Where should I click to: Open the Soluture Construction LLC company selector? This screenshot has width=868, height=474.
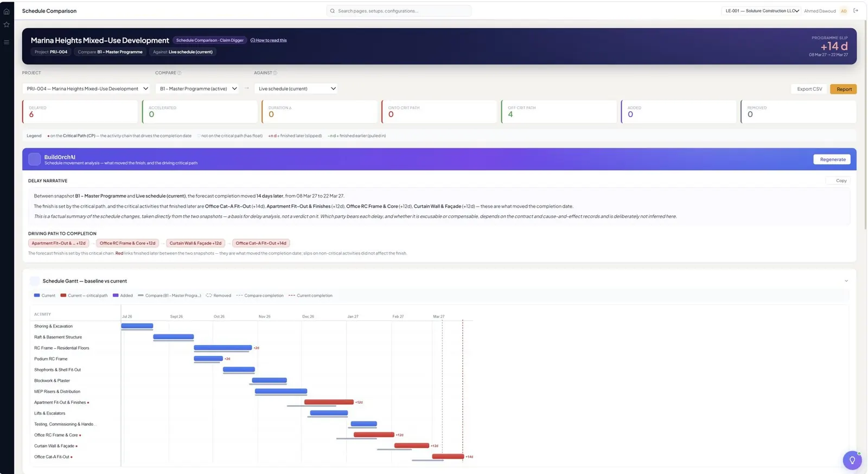(762, 11)
